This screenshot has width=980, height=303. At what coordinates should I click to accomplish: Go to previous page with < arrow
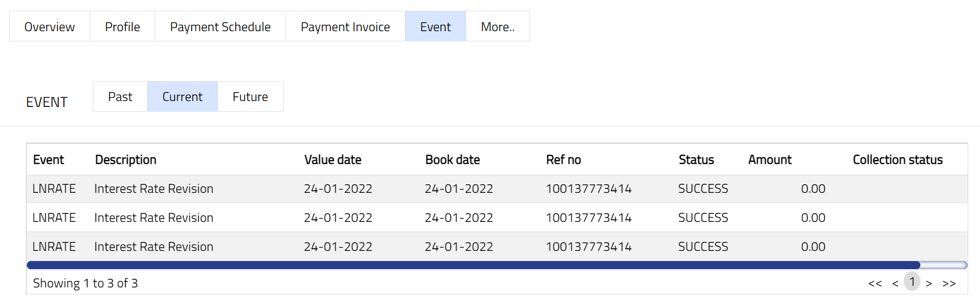click(895, 283)
